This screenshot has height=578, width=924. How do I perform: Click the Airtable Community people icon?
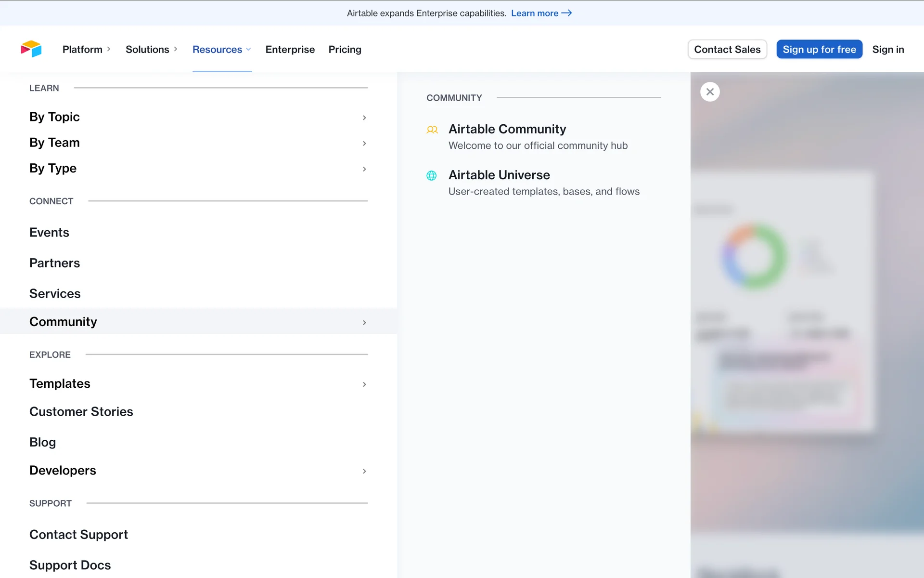[x=432, y=130]
